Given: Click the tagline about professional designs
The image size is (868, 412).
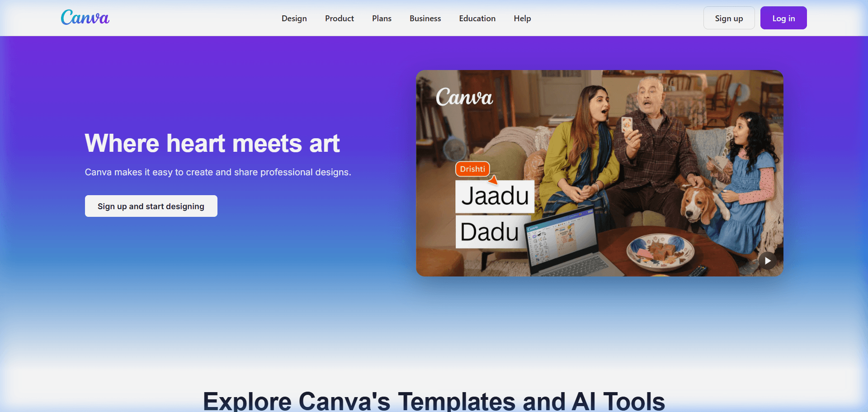Looking at the screenshot, I should point(217,172).
